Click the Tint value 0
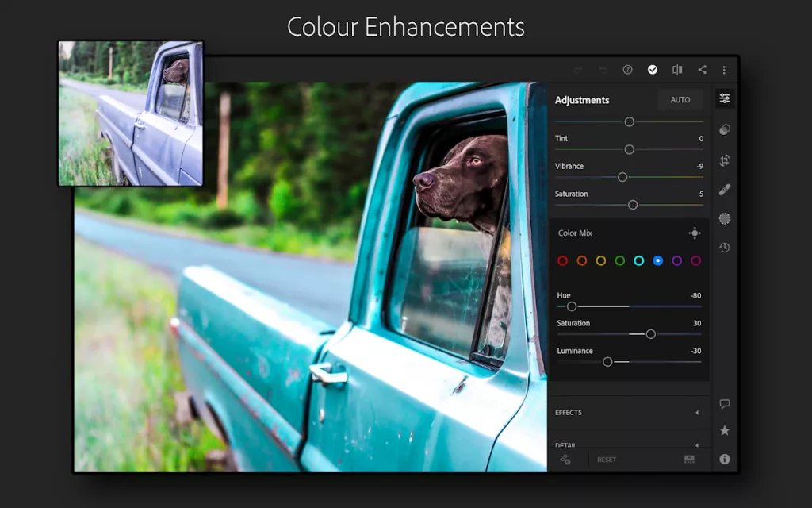 (701, 139)
